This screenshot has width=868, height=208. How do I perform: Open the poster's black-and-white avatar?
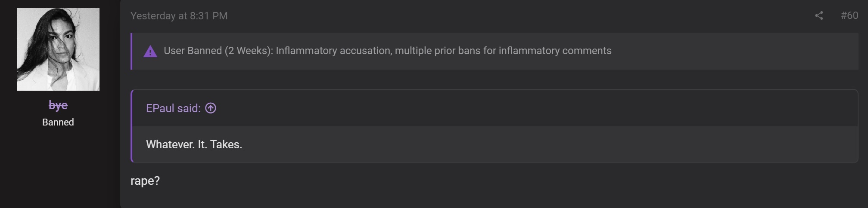tap(58, 49)
